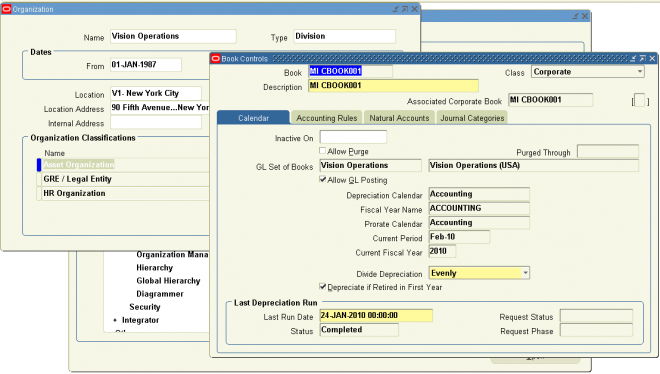Click the Purged Through field
Screen dimensions: 660x374
608,151
